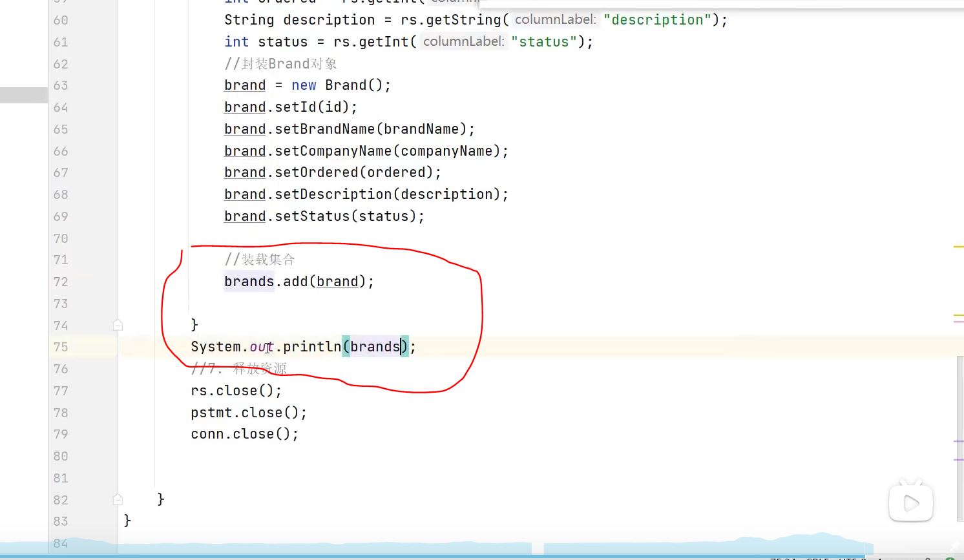This screenshot has width=964, height=560.
Task: Click setStatus(status) call
Action: [346, 216]
